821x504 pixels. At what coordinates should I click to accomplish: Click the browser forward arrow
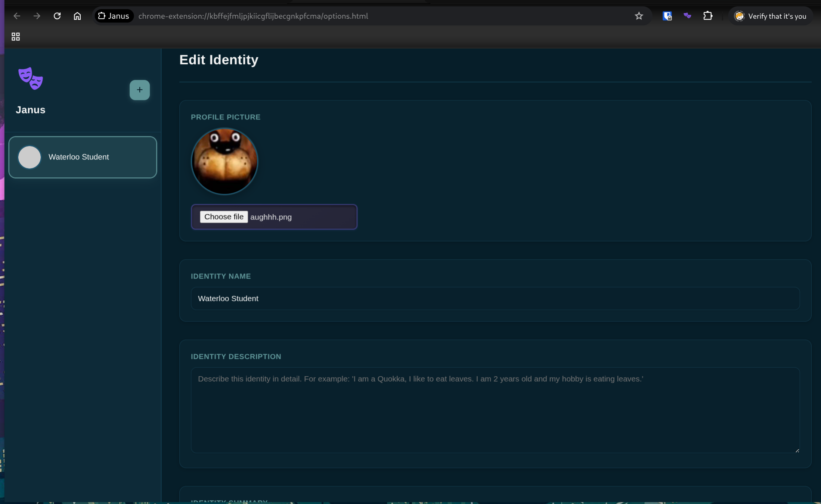coord(37,16)
